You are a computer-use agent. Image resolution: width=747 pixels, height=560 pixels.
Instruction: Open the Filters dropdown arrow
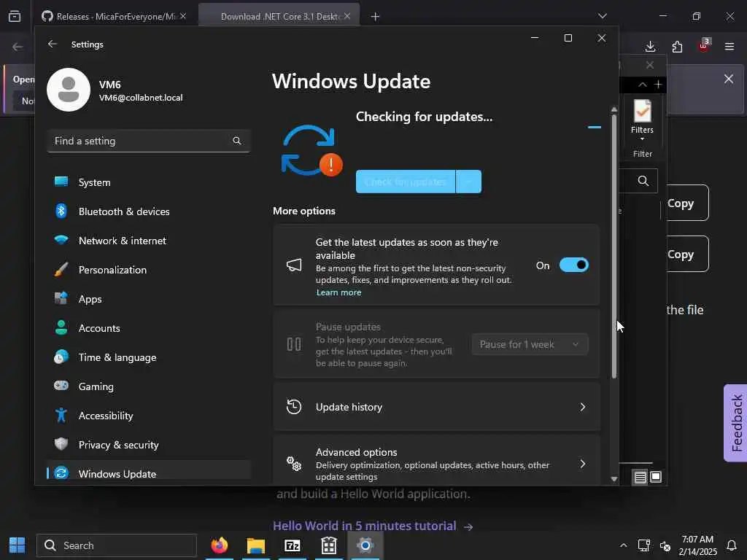(642, 139)
